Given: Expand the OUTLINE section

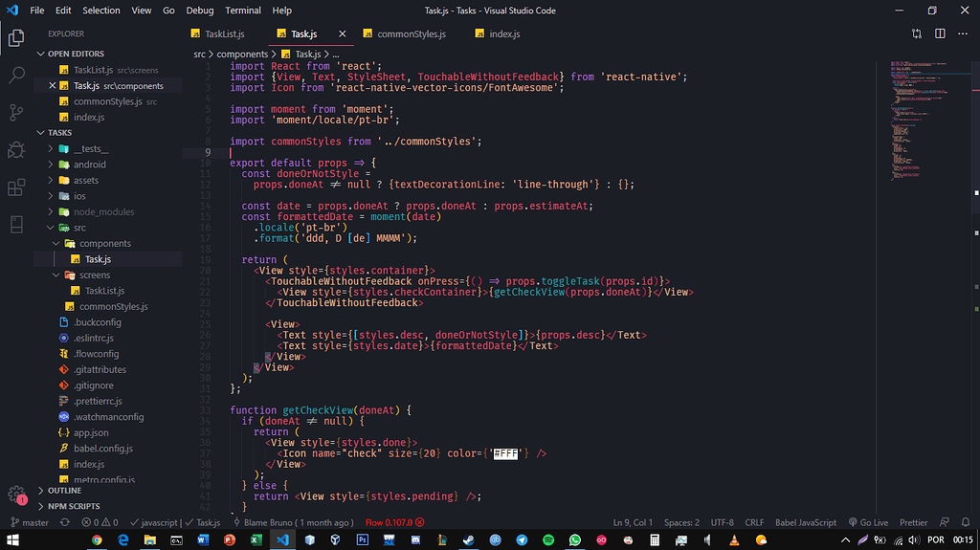Looking at the screenshot, I should tap(64, 491).
